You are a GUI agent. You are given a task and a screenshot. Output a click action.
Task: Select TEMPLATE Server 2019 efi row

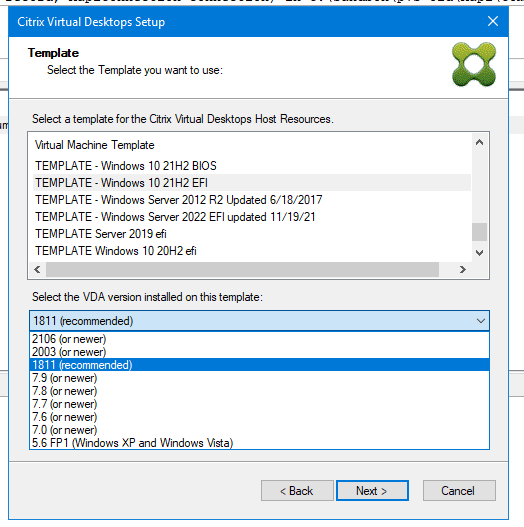(252, 234)
